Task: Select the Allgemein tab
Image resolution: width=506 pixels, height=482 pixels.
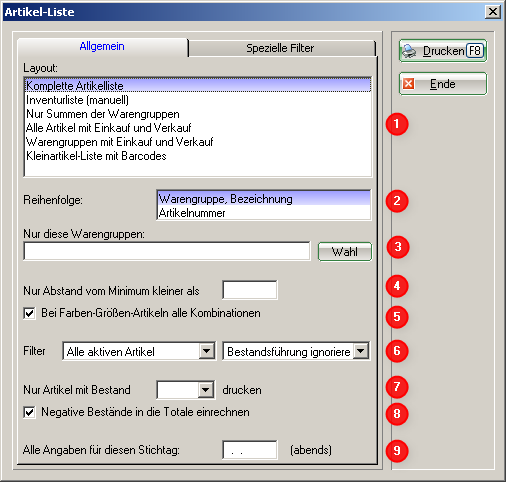Action: 102,47
